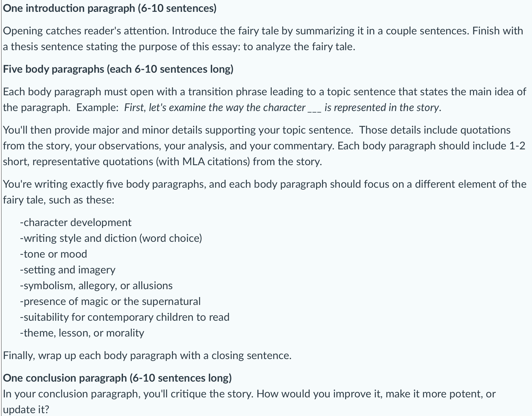
Task: Click '-symbolism, allegory, or allusions'
Action: (96, 286)
